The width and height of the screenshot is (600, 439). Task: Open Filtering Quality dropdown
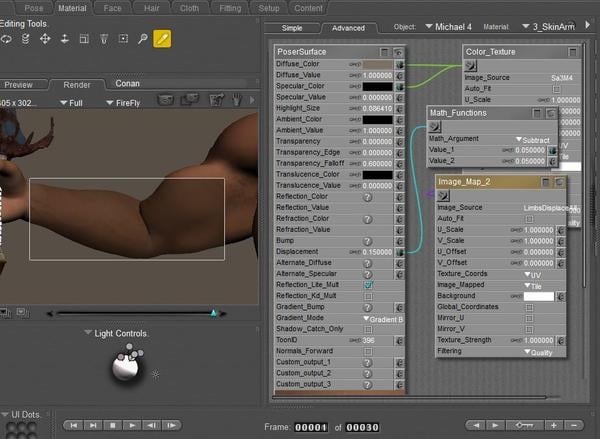(x=538, y=352)
